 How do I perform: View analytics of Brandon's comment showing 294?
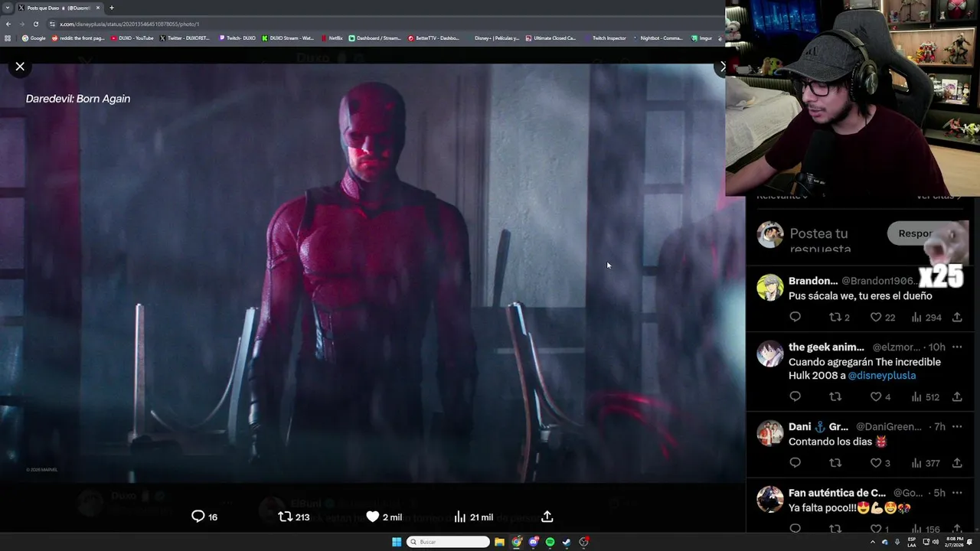[x=926, y=317]
